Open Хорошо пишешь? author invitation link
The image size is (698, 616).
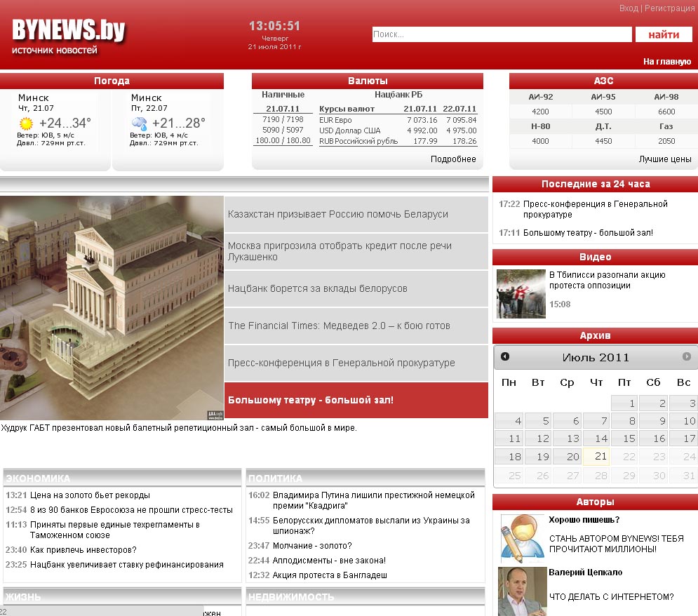(584, 519)
